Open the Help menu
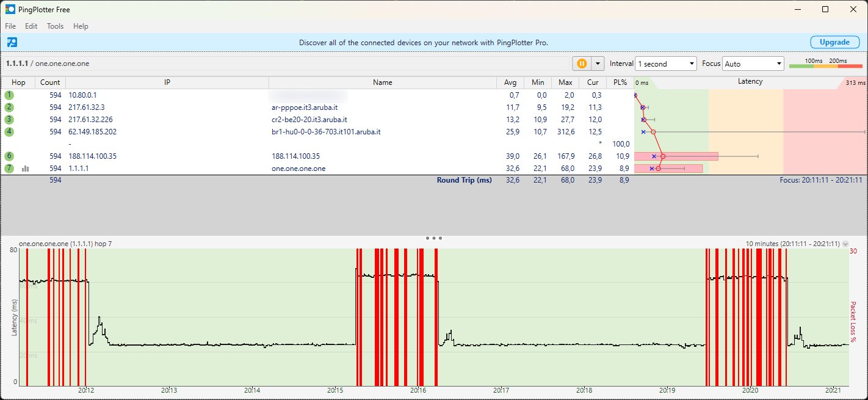The height and width of the screenshot is (400, 868). (x=81, y=26)
